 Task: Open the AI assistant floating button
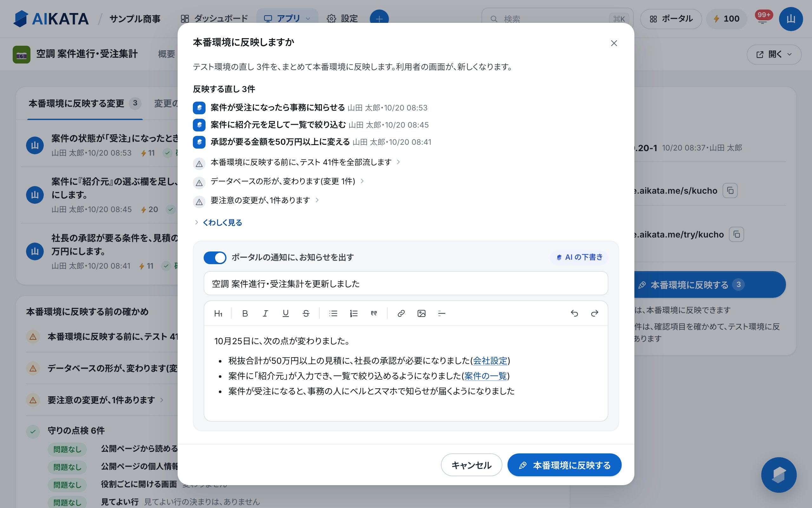click(778, 475)
